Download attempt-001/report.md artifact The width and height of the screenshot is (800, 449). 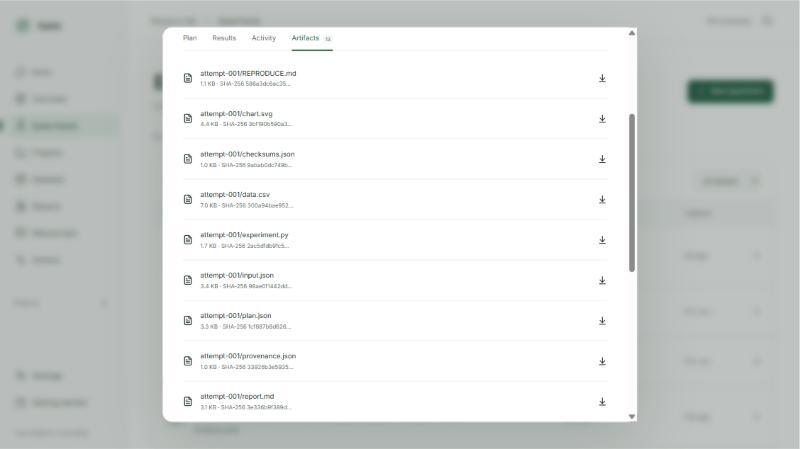point(602,401)
